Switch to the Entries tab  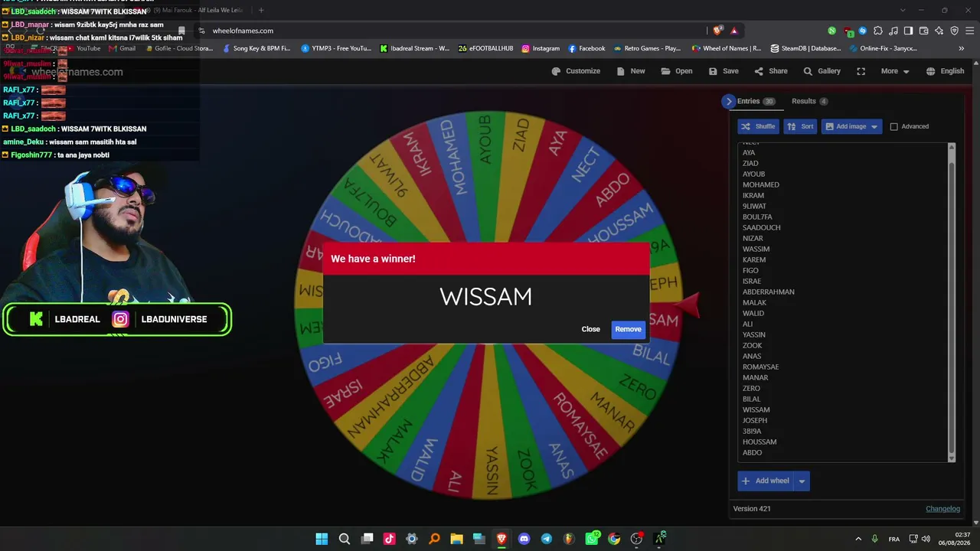coord(756,101)
